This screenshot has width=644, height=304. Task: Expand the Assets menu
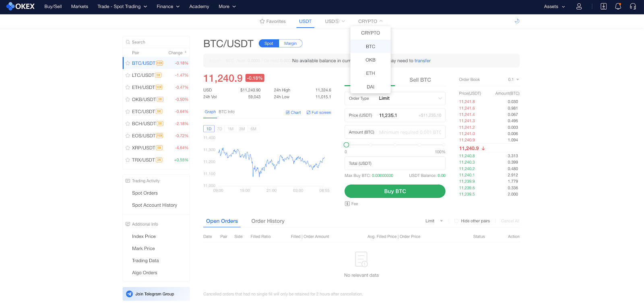(554, 6)
